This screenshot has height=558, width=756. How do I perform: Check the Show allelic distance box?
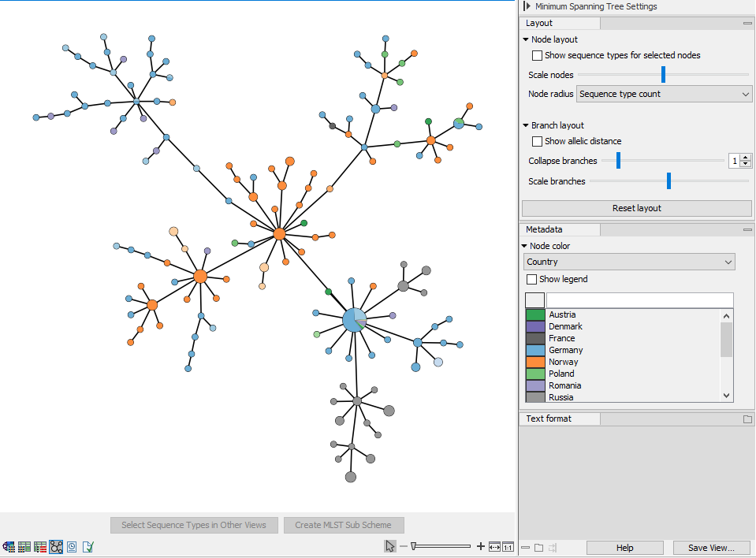pos(537,142)
